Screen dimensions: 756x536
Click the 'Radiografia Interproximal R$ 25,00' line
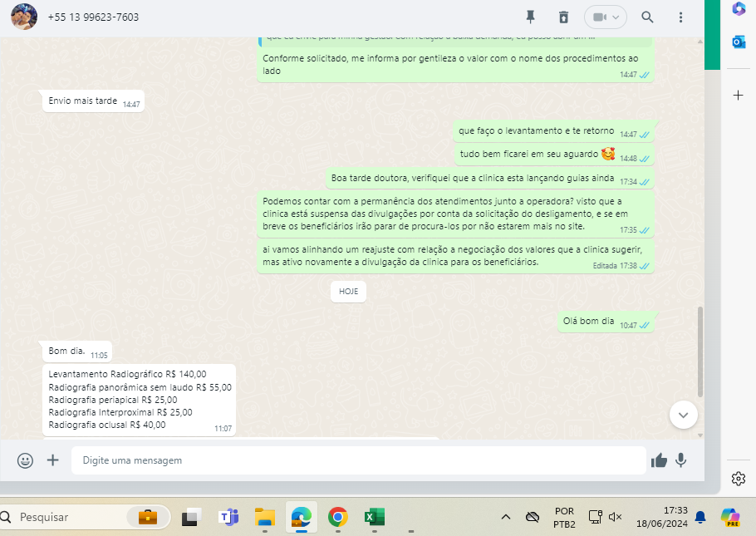pyautogui.click(x=120, y=412)
